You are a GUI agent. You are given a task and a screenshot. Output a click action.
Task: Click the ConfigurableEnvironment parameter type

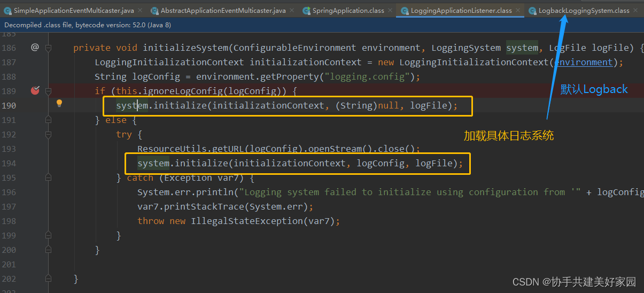click(x=295, y=48)
